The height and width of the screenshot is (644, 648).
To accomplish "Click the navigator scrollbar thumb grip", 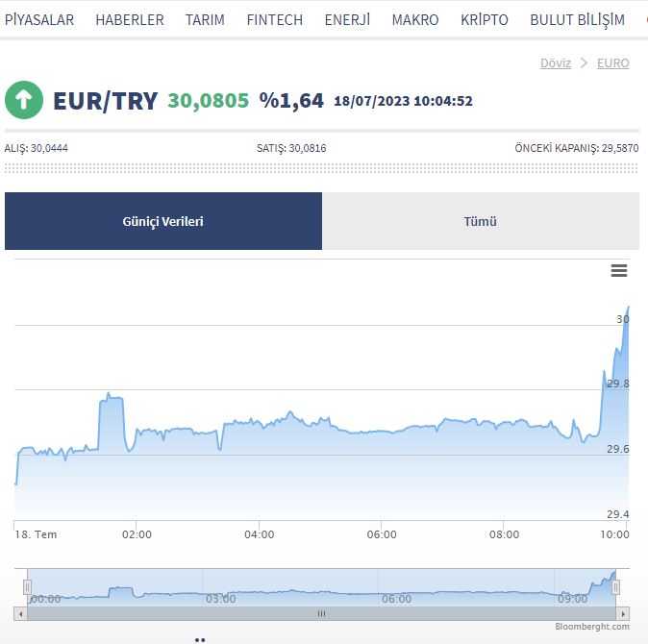I will click(x=321, y=614).
